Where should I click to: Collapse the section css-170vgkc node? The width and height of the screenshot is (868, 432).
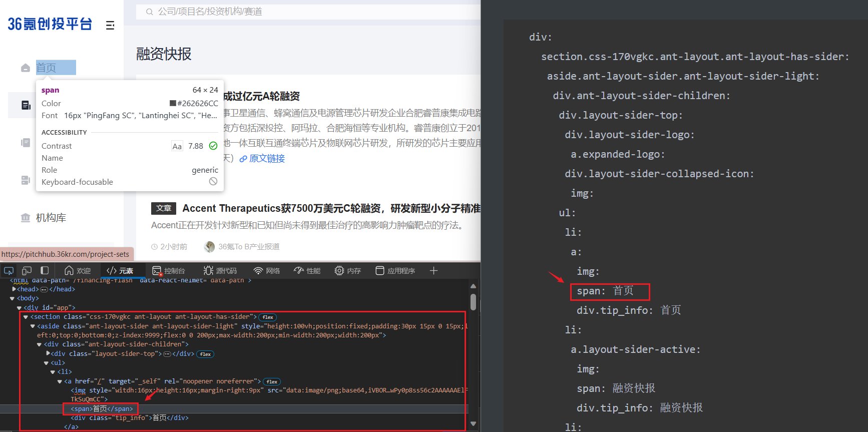pos(26,317)
